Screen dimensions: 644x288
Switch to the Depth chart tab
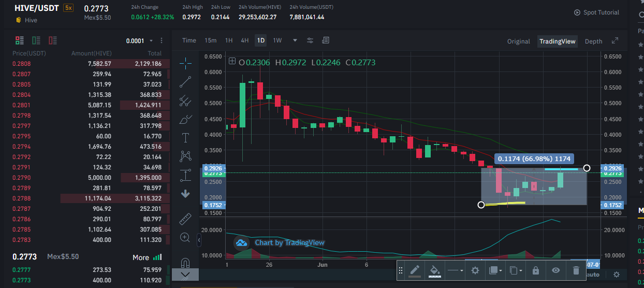coord(593,41)
